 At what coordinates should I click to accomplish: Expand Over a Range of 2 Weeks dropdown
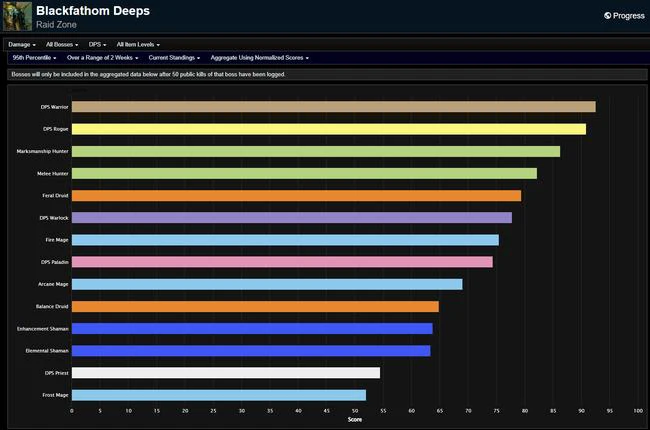102,58
